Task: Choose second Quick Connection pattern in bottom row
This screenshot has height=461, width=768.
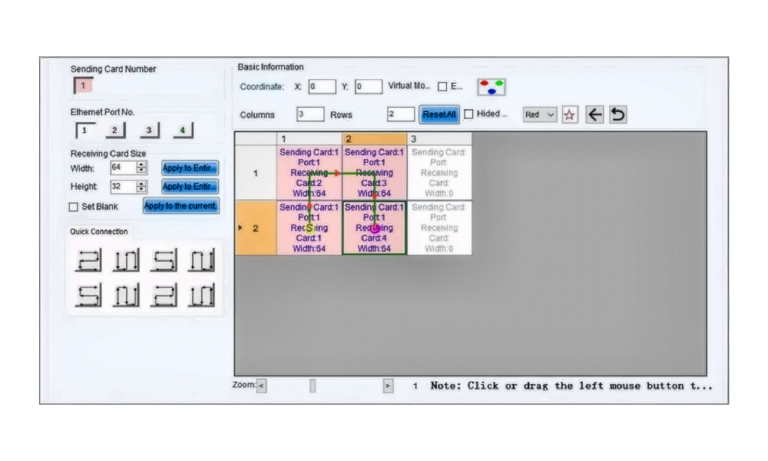Action: click(126, 295)
